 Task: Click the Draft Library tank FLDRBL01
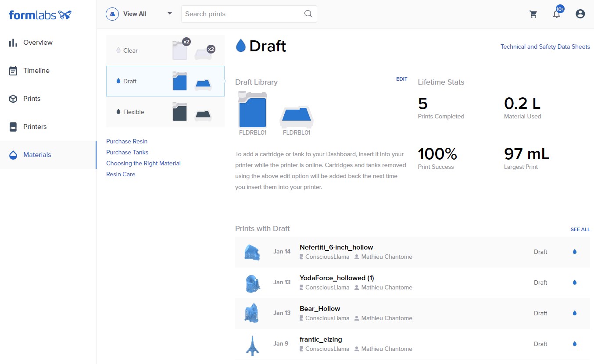(x=296, y=118)
